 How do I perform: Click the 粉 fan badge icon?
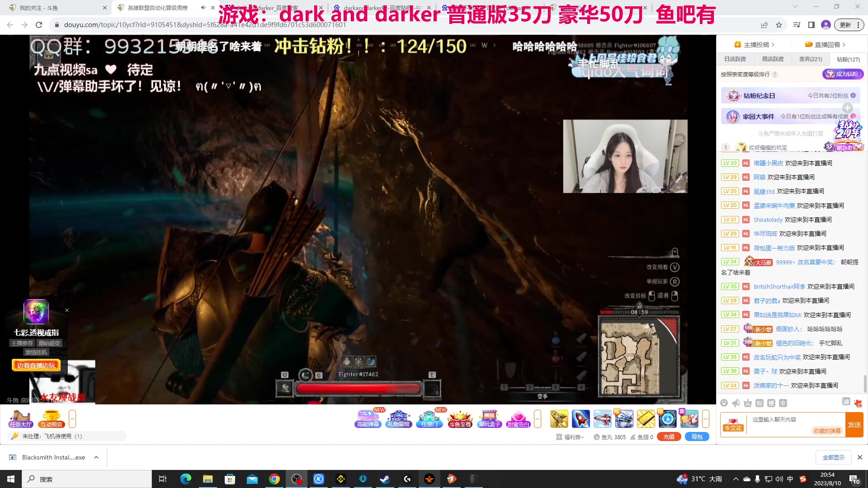click(759, 403)
